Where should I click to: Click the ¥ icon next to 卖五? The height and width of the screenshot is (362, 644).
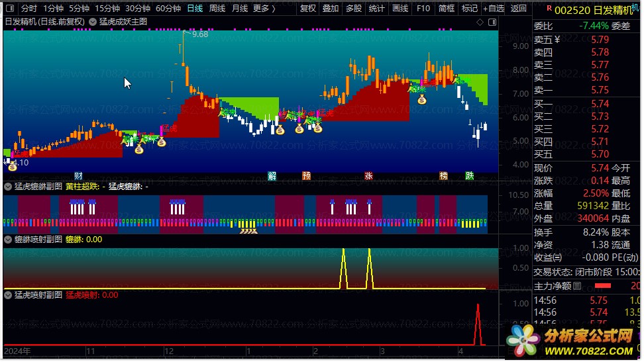pyautogui.click(x=557, y=40)
